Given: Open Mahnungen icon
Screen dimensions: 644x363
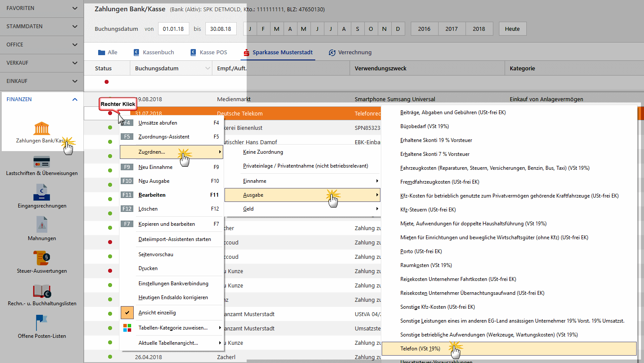Looking at the screenshot, I should (x=42, y=225).
